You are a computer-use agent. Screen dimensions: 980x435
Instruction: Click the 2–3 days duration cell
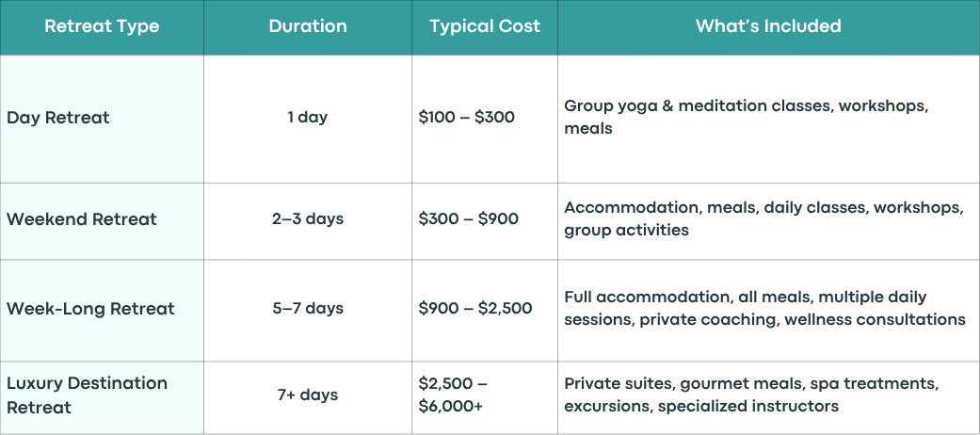[308, 219]
